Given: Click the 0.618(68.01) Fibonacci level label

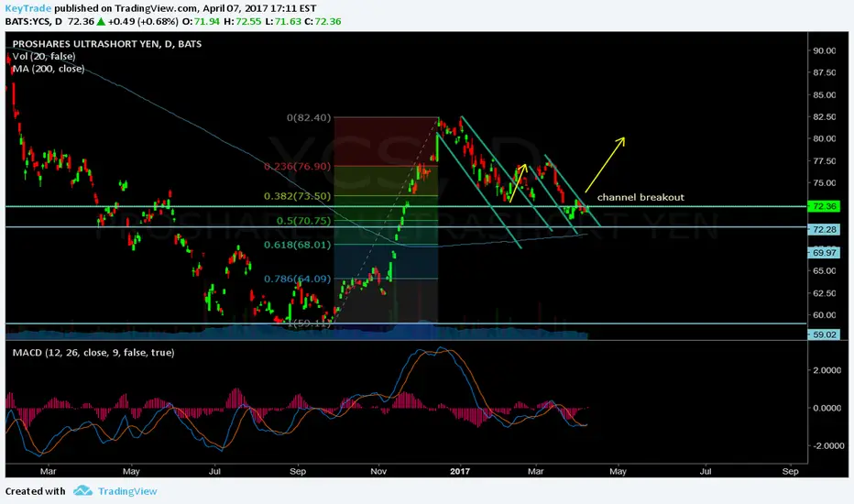Looking at the screenshot, I should [x=298, y=246].
